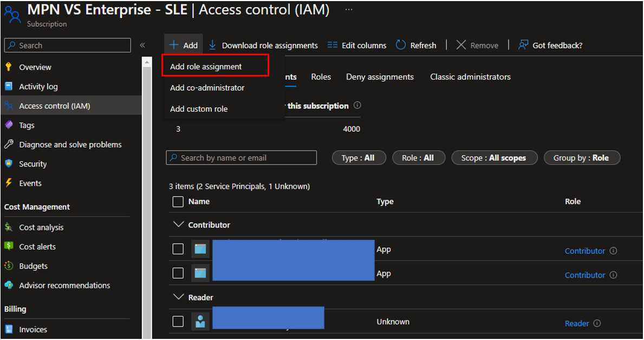Click the Advisor recommendations cloud icon
This screenshot has height=340, width=644.
[8, 285]
